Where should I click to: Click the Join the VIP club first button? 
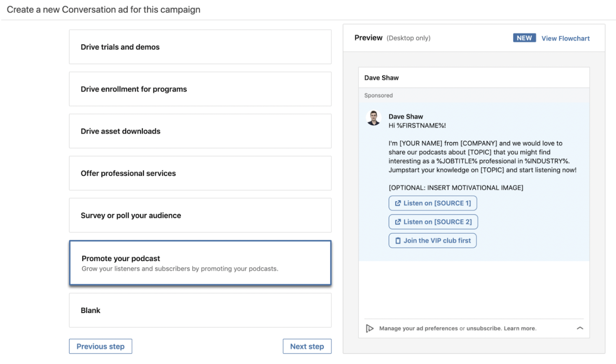[x=432, y=240]
